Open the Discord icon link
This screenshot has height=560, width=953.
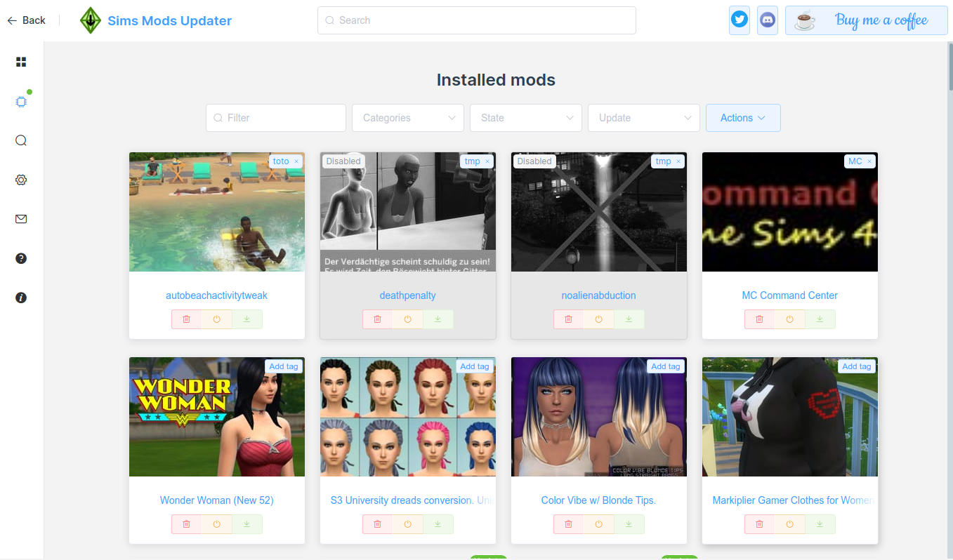click(x=768, y=20)
